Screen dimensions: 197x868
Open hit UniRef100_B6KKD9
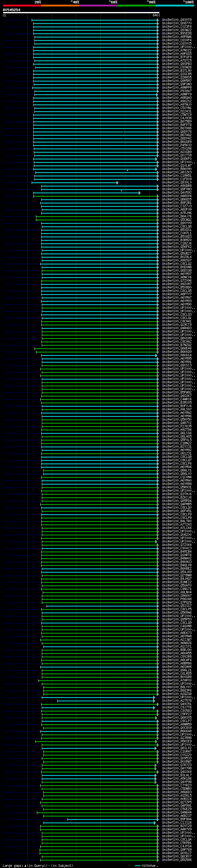click(x=177, y=352)
